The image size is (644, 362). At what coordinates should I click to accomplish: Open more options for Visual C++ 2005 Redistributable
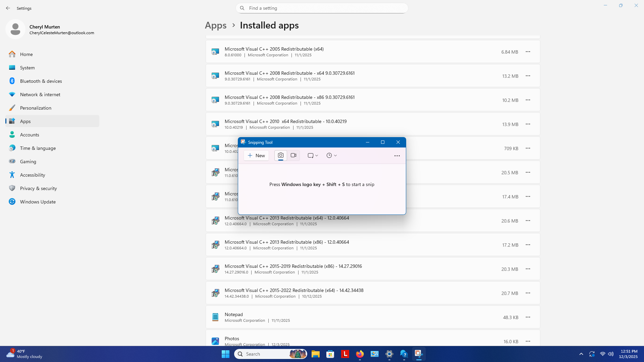click(528, 52)
